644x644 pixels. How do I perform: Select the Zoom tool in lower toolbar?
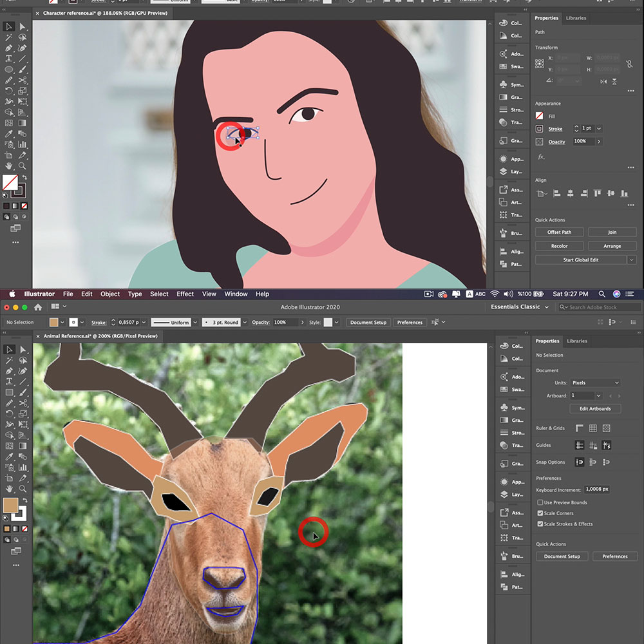pyautogui.click(x=23, y=489)
